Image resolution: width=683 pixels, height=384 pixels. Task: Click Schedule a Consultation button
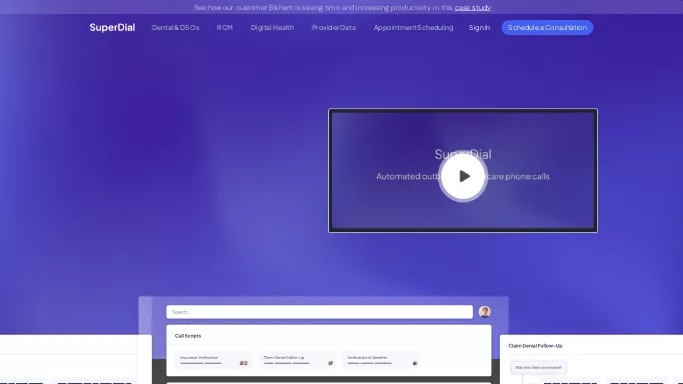click(548, 27)
